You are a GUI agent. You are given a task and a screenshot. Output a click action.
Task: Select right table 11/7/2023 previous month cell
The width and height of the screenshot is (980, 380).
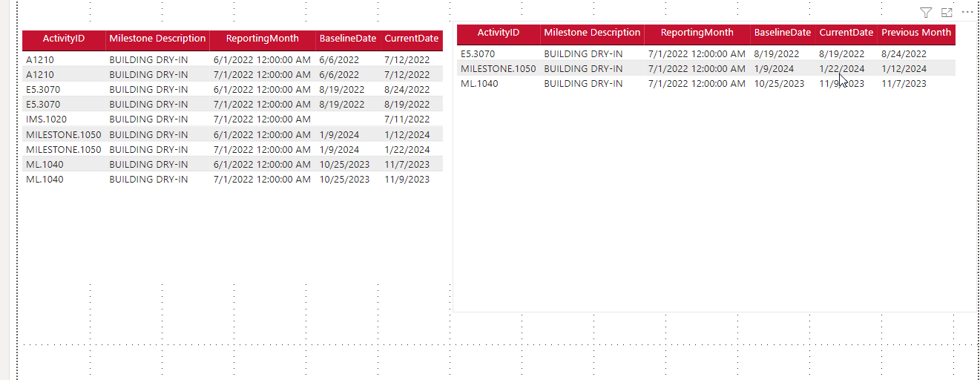point(904,83)
